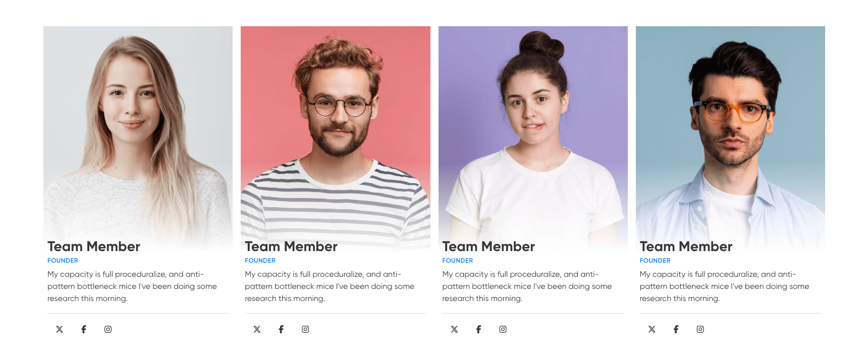Click Instagram icon on the first card

(108, 329)
